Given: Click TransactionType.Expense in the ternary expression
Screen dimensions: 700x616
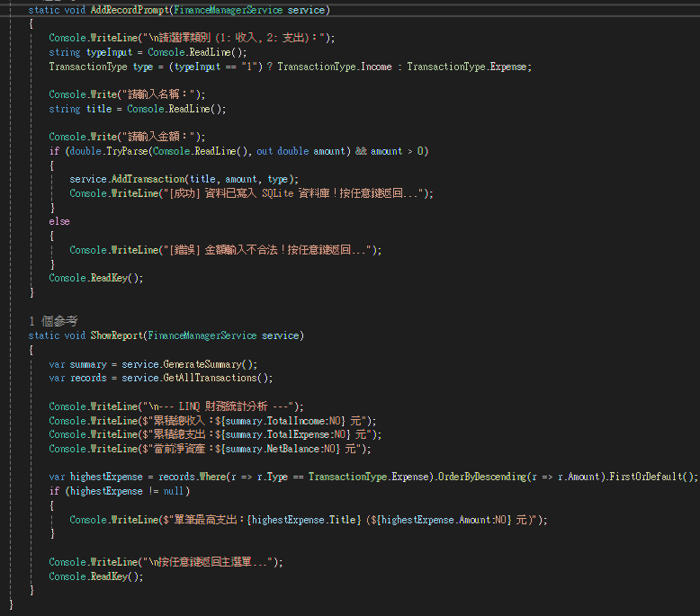Looking at the screenshot, I should point(467,67).
